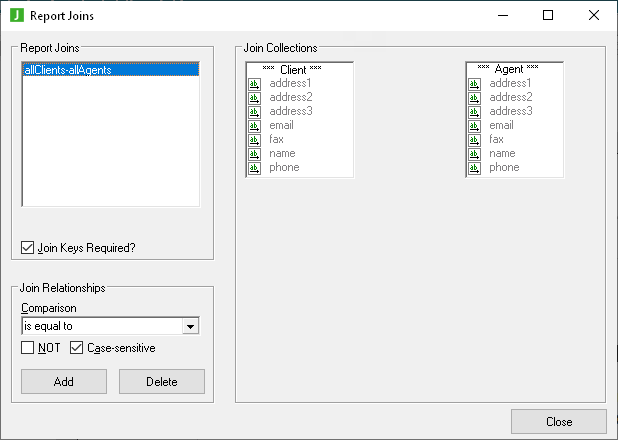Select the Agent phone field text
The height and width of the screenshot is (440, 618).
pyautogui.click(x=504, y=168)
